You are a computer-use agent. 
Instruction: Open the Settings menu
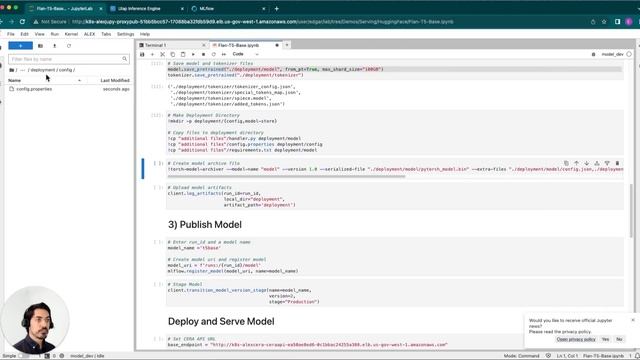click(x=125, y=34)
